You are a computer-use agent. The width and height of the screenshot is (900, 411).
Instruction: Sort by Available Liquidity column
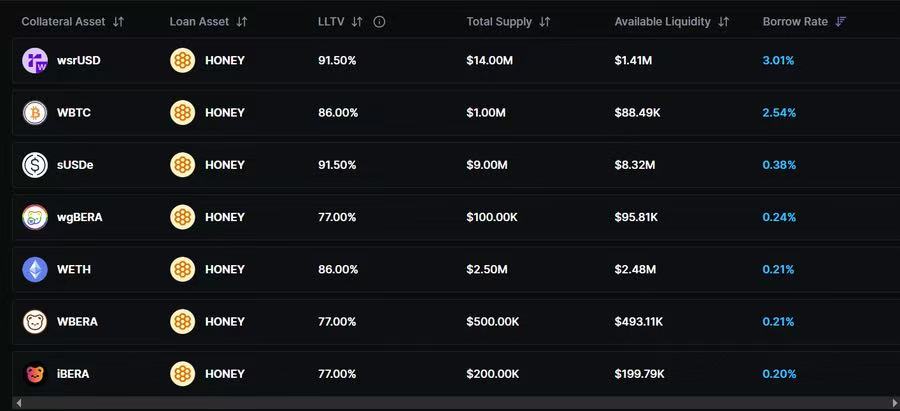pyautogui.click(x=724, y=21)
